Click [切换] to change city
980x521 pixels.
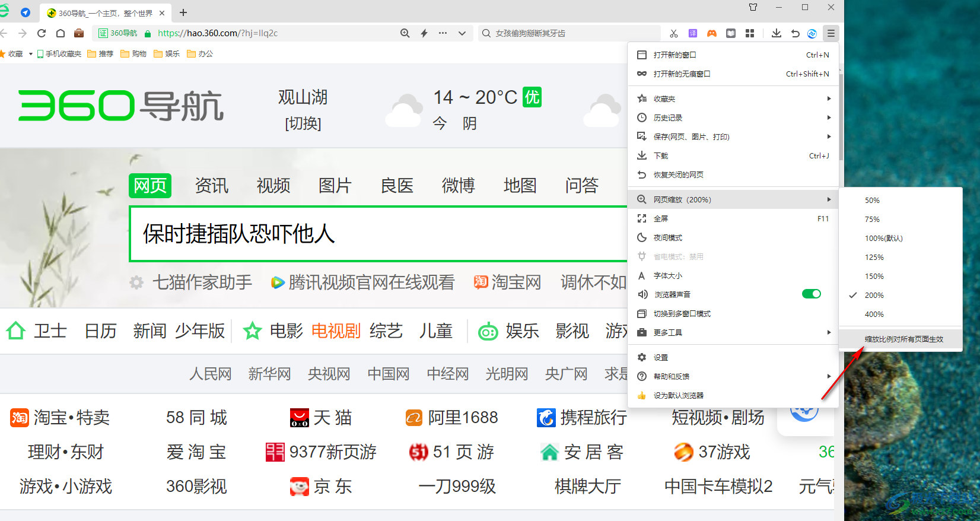[x=303, y=123]
